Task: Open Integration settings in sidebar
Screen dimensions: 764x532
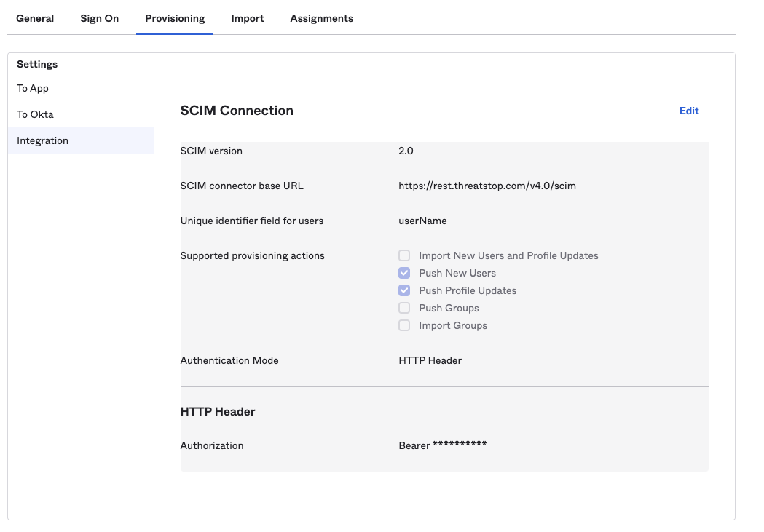Action: point(81,140)
